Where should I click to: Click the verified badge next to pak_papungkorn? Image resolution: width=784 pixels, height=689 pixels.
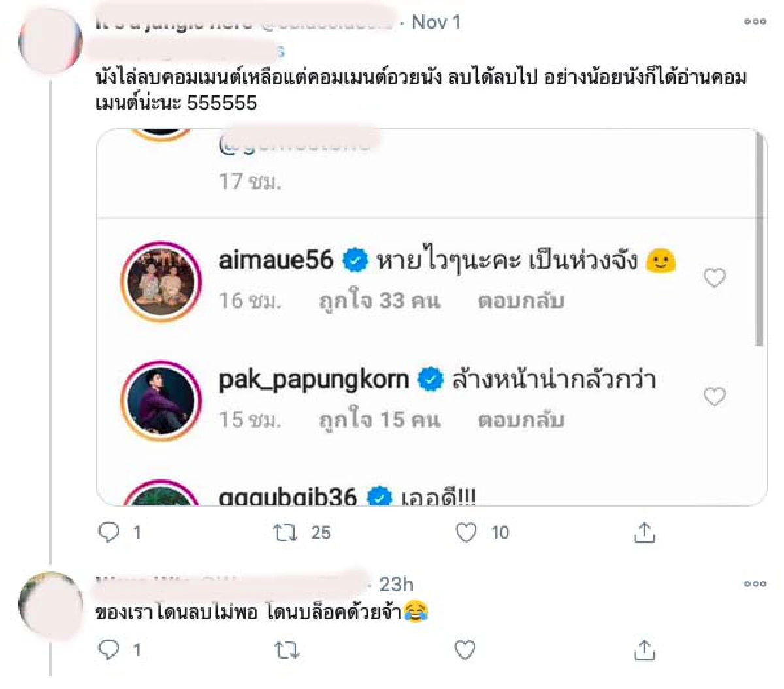[431, 376]
